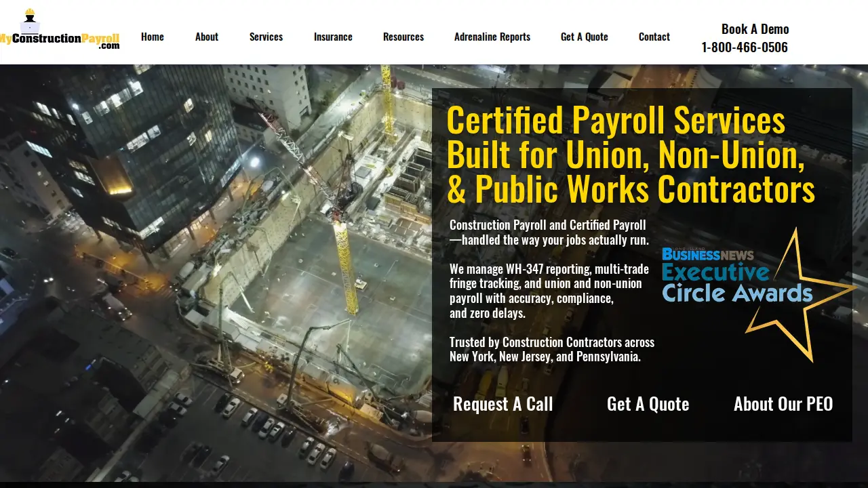Screen dimensions: 868x488
Task: Open the Home menu item
Action: 153,37
